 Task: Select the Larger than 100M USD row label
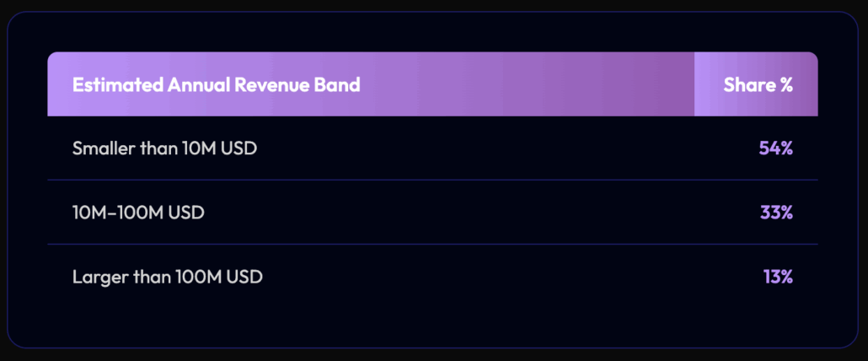[x=167, y=276]
